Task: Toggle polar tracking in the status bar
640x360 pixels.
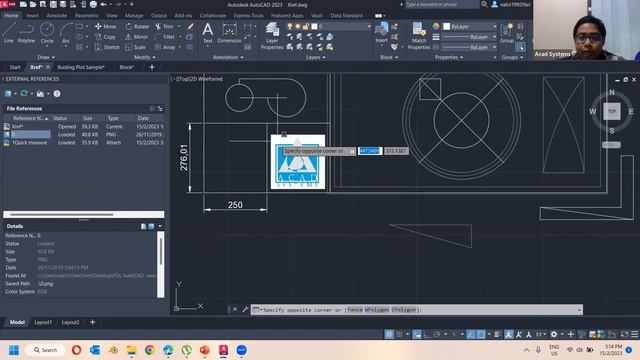Action: (437, 334)
